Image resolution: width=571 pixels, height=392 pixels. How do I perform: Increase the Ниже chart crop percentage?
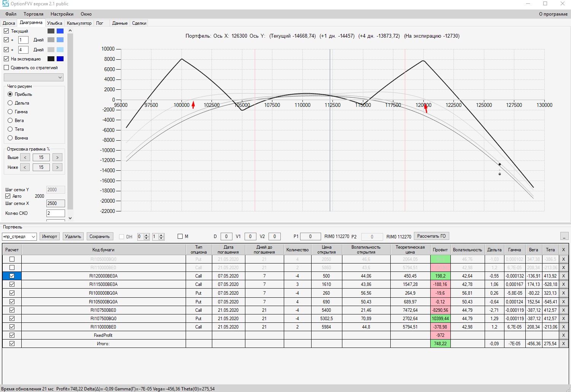[x=57, y=167]
